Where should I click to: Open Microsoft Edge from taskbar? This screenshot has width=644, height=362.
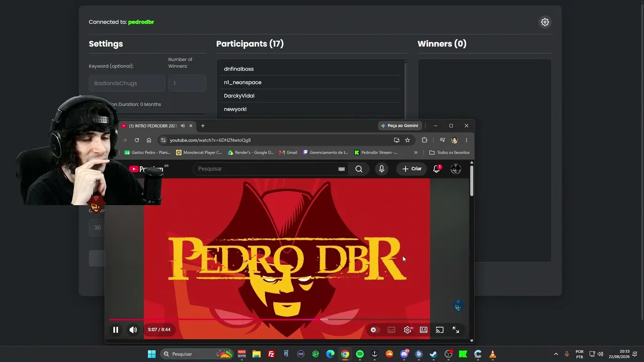[x=330, y=354]
